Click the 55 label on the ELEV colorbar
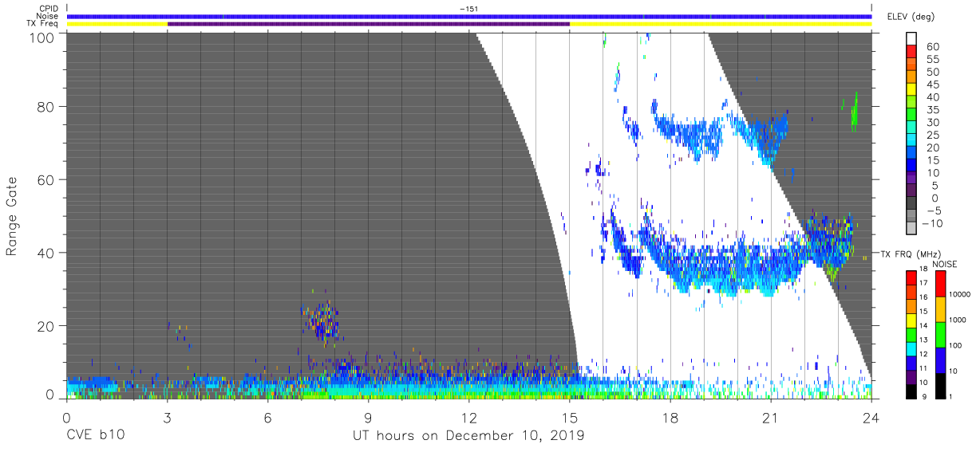980x452 pixels. click(x=935, y=60)
